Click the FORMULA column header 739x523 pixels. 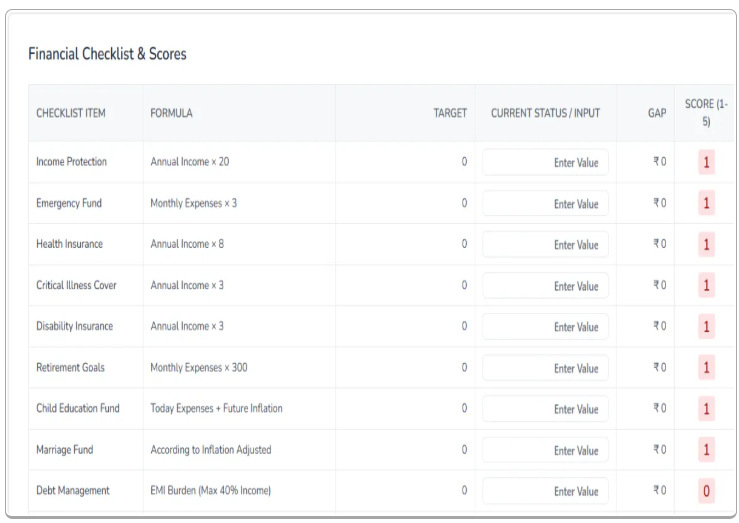point(171,113)
